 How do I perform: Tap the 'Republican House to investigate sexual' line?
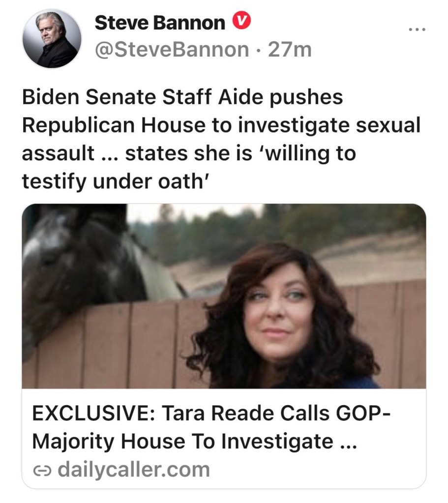[221, 125]
